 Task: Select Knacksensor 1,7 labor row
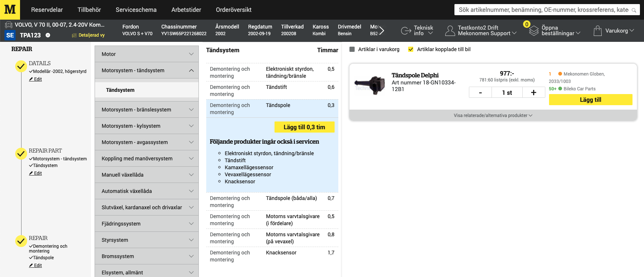(272, 256)
